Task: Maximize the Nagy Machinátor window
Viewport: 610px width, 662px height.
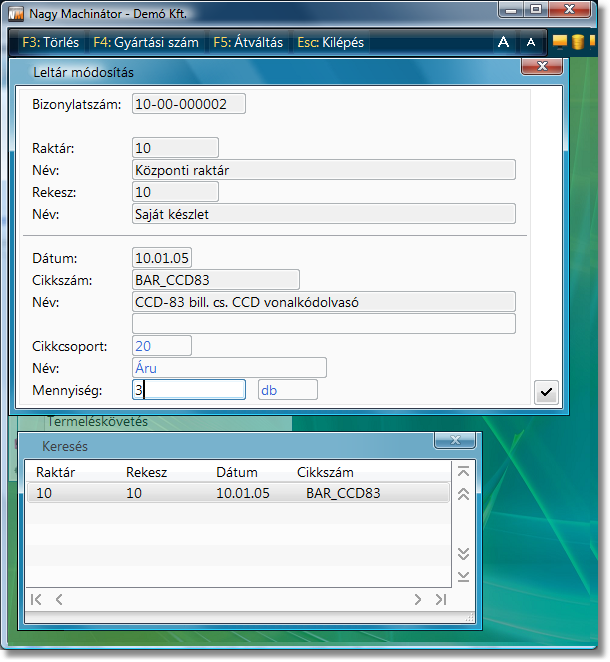Action: tap(536, 9)
